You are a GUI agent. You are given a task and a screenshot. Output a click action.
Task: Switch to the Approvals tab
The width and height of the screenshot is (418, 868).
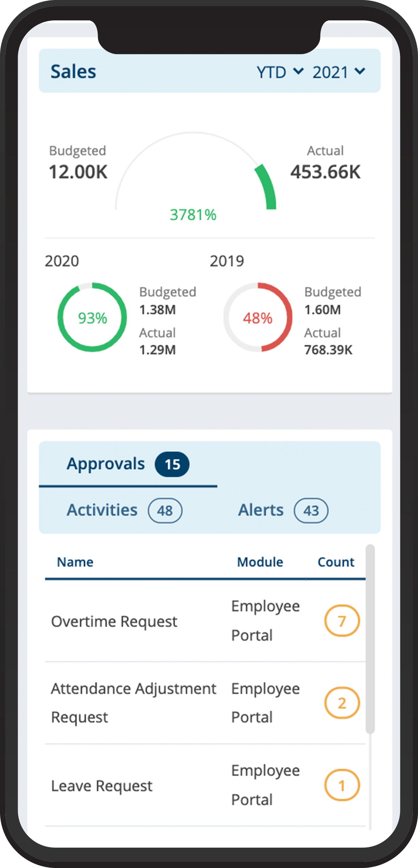[106, 464]
